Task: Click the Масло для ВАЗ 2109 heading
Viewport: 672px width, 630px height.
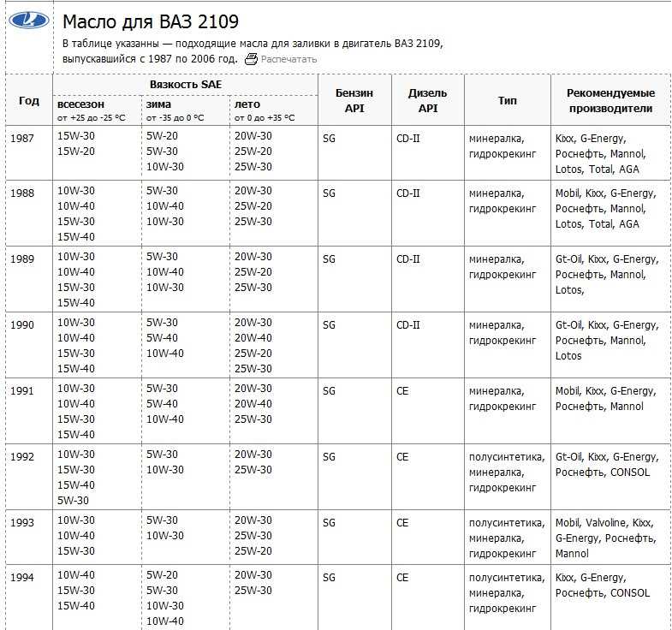Action: coord(151,21)
